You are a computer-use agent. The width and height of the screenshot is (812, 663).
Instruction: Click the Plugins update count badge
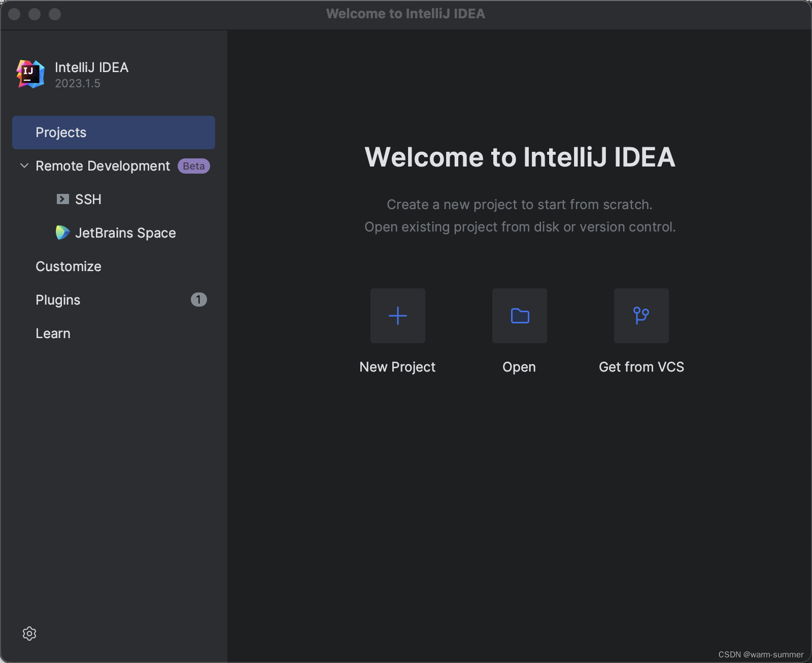pyautogui.click(x=198, y=300)
